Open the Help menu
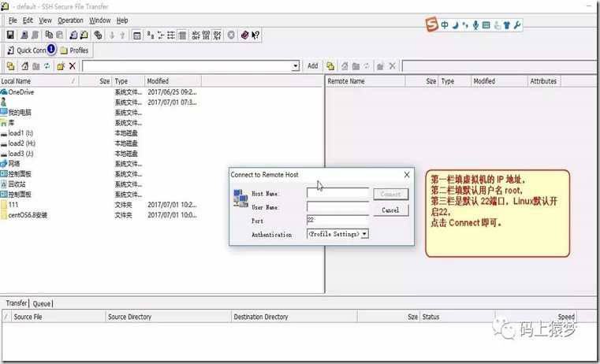The height and width of the screenshot is (364, 600). click(122, 20)
